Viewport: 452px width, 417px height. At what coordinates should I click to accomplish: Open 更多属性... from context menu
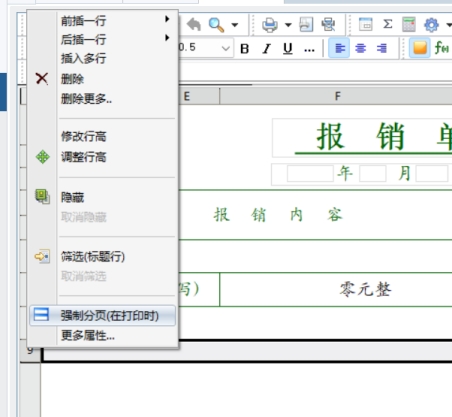102,335
